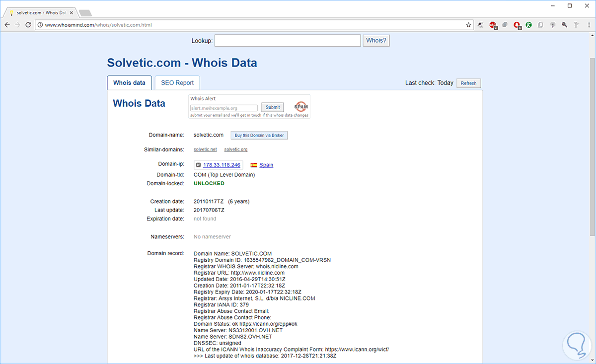Click the Whois? lookup button

(376, 40)
